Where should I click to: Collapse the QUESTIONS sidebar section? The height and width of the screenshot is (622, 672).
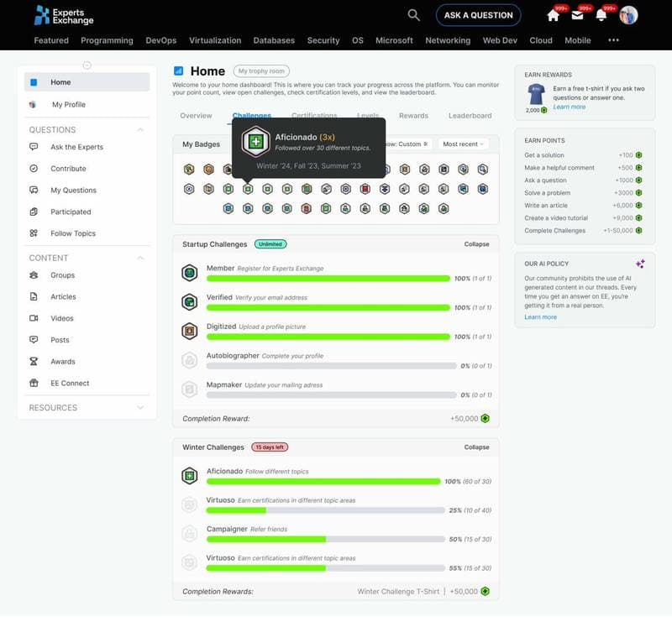point(140,130)
